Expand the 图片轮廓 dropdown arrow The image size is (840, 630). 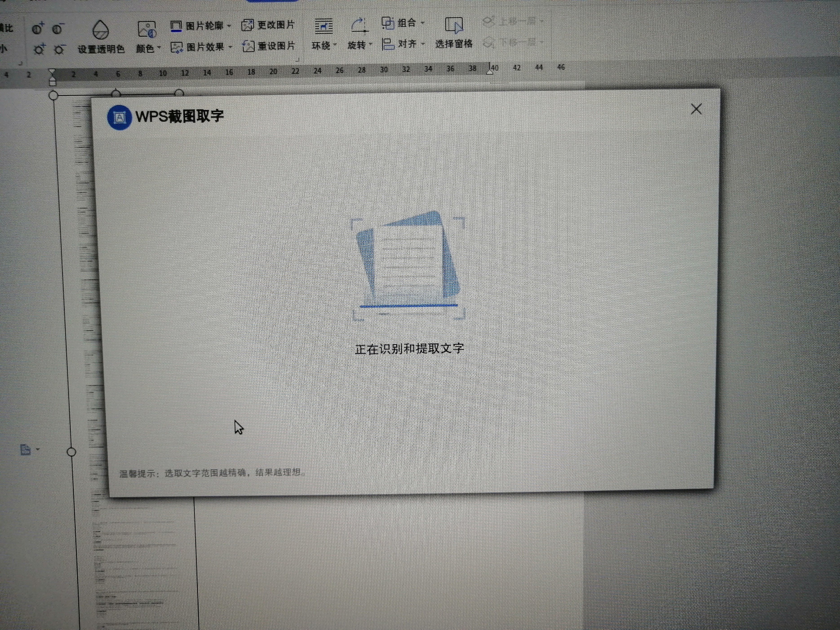click(229, 26)
